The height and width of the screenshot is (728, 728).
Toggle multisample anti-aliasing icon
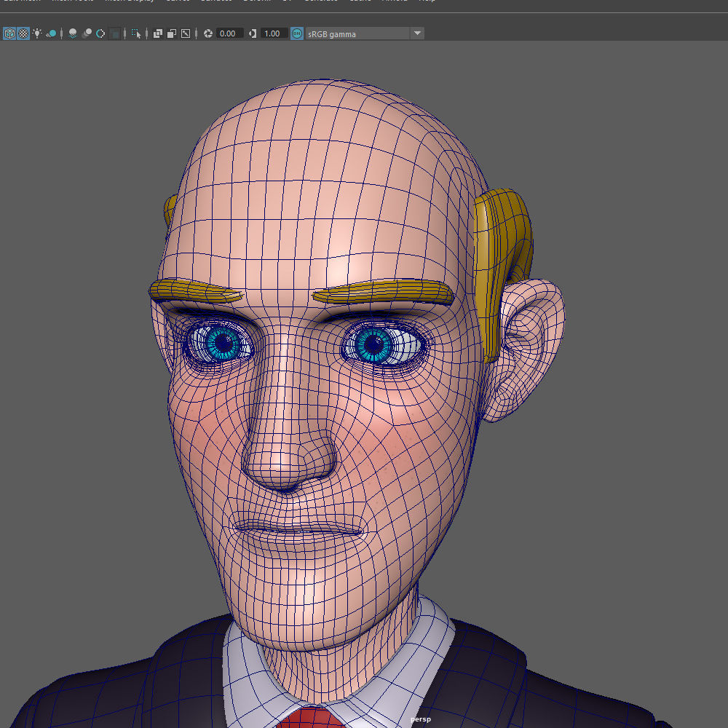coord(100,33)
